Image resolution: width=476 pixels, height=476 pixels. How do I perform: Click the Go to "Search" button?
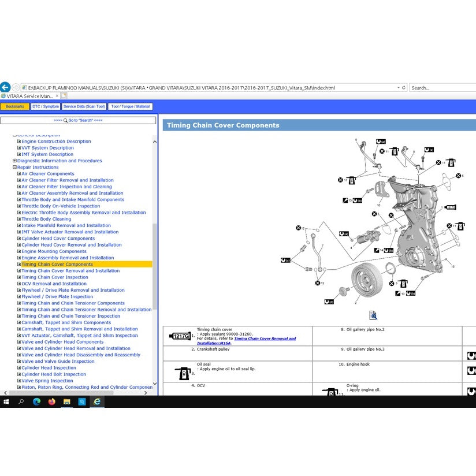pos(78,120)
